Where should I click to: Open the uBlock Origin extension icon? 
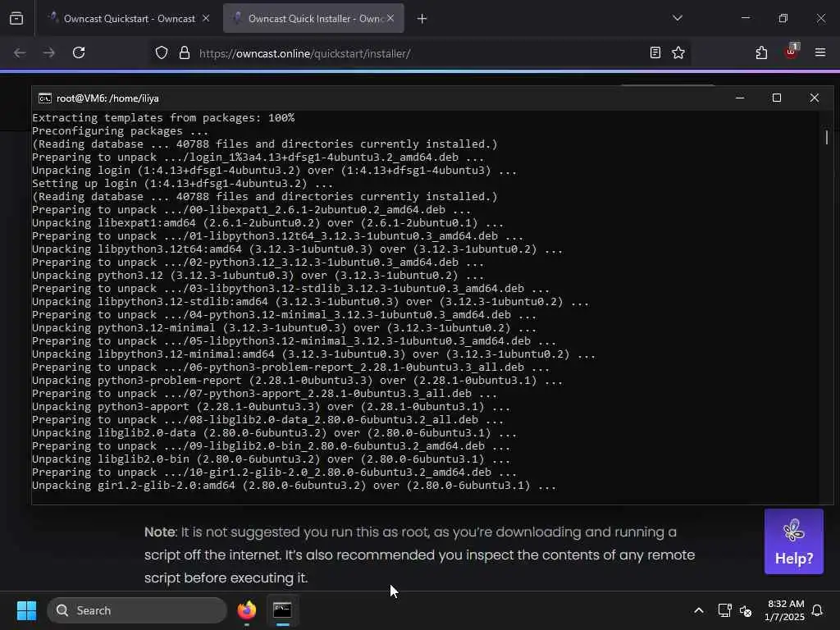coord(792,52)
